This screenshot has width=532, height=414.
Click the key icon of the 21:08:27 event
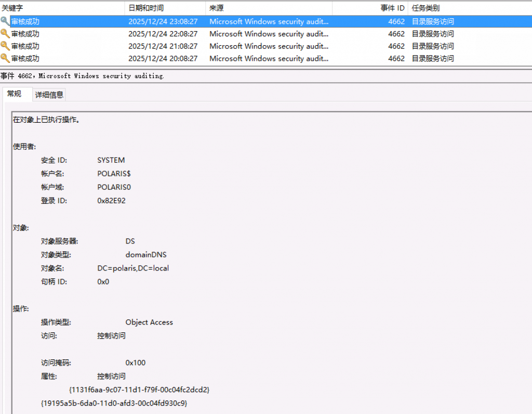pyautogui.click(x=5, y=46)
